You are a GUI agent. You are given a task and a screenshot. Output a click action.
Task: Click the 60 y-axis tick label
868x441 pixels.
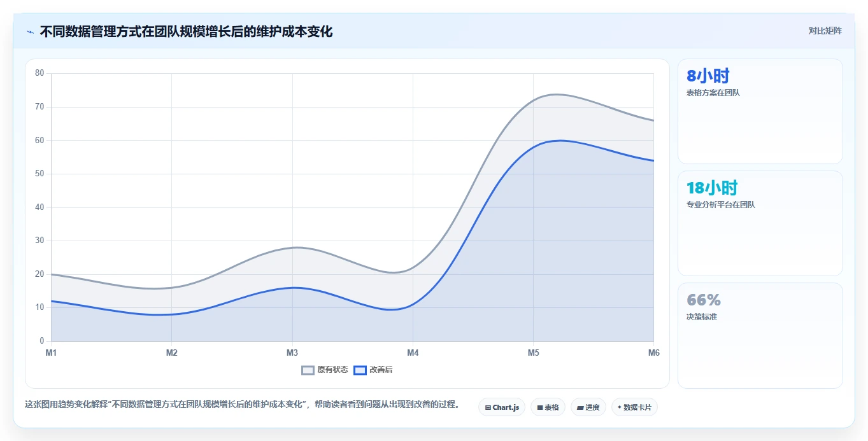click(39, 140)
